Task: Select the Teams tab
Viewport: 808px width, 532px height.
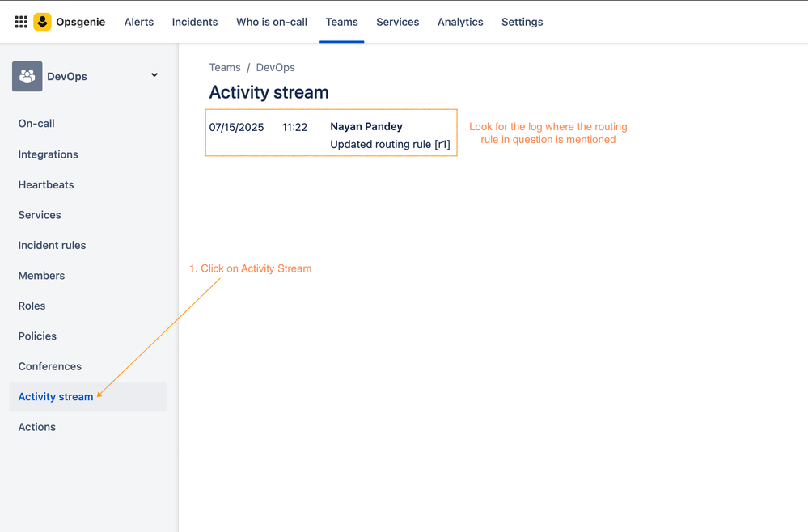Action: click(x=341, y=22)
